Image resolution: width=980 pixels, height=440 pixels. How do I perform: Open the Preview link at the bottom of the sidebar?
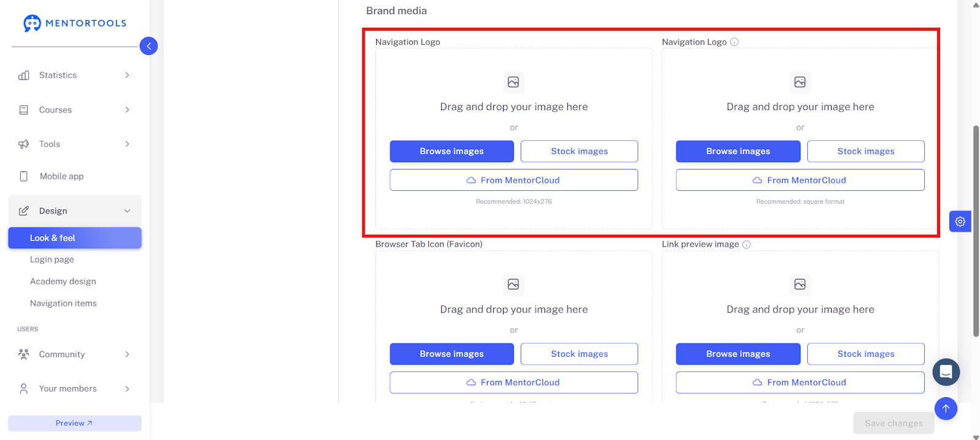(75, 423)
